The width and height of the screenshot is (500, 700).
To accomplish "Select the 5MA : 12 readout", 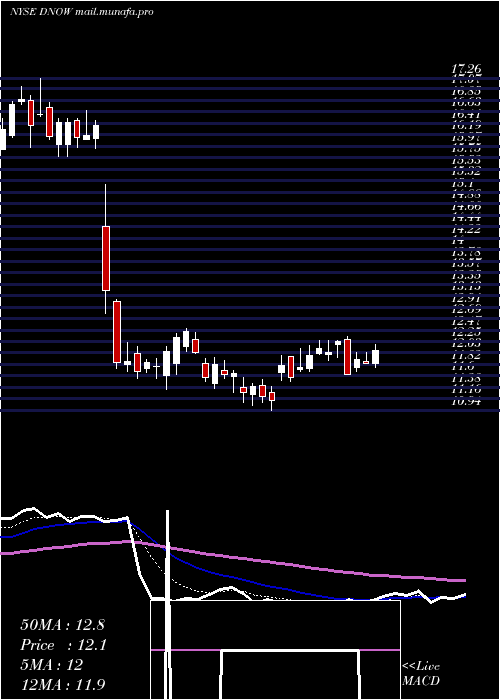I will pyautogui.click(x=52, y=665).
